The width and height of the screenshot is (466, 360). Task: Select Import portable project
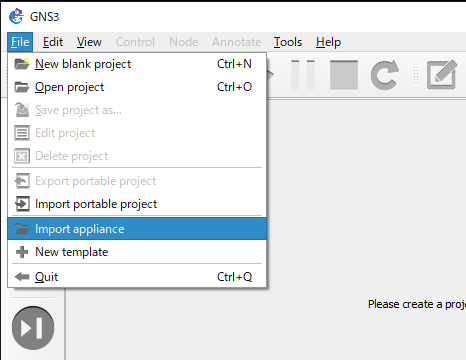coord(137,204)
